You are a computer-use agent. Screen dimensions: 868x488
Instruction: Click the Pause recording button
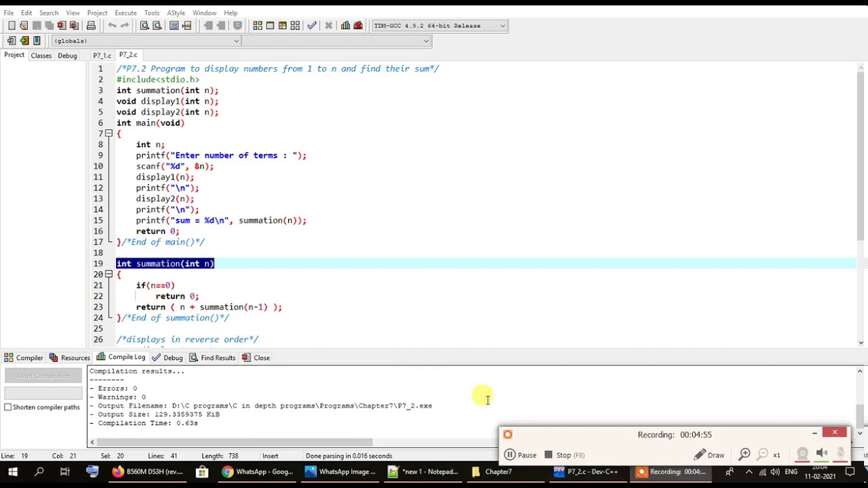[x=520, y=455]
